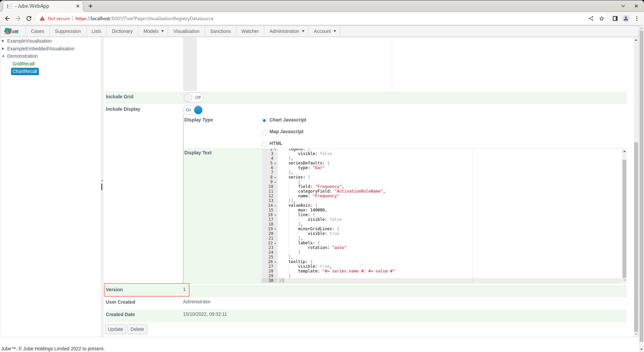Fold code at line 14 valueAxis
Image resolution: width=644 pixels, height=352 pixels.
275,206
